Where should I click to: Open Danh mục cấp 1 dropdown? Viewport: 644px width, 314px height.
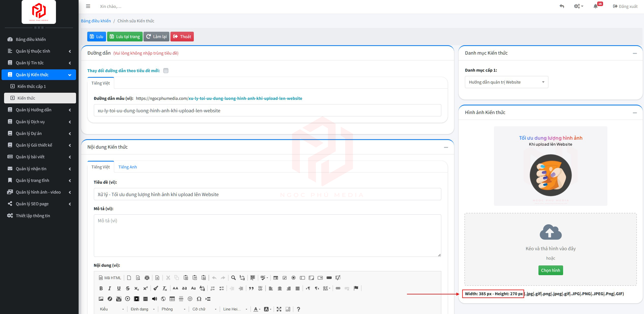506,82
